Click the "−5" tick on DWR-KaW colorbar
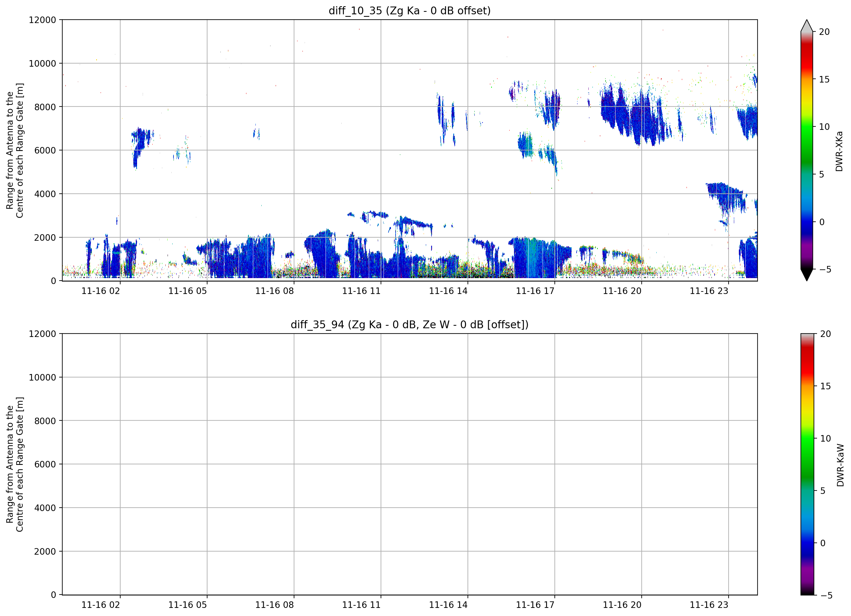Viewport: 851px width, 616px height. [x=826, y=595]
